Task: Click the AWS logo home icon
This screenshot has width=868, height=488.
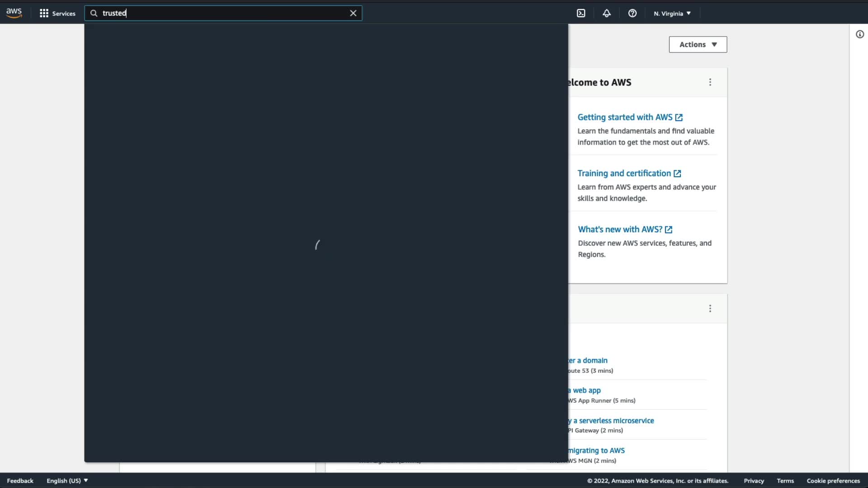Action: [14, 13]
